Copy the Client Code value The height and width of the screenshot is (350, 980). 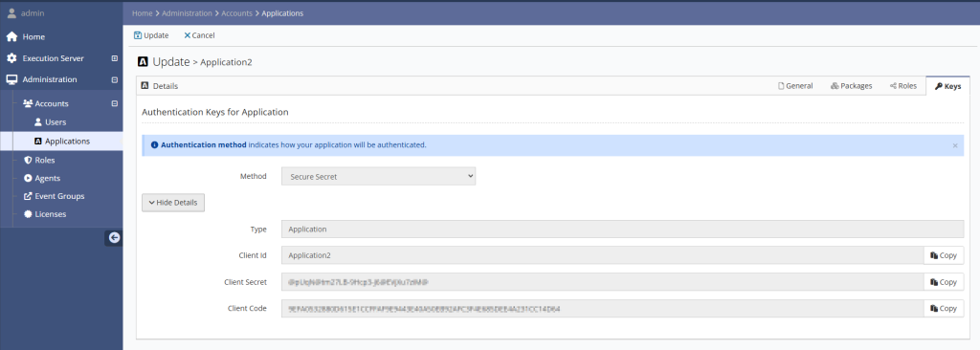pyautogui.click(x=944, y=308)
